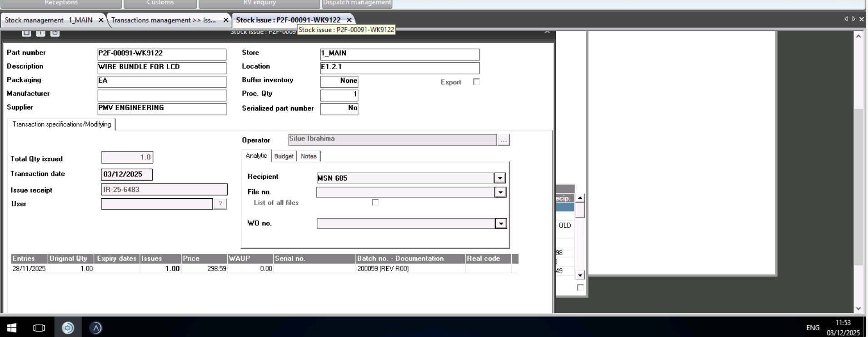Open the Windows Start menu

click(x=12, y=327)
